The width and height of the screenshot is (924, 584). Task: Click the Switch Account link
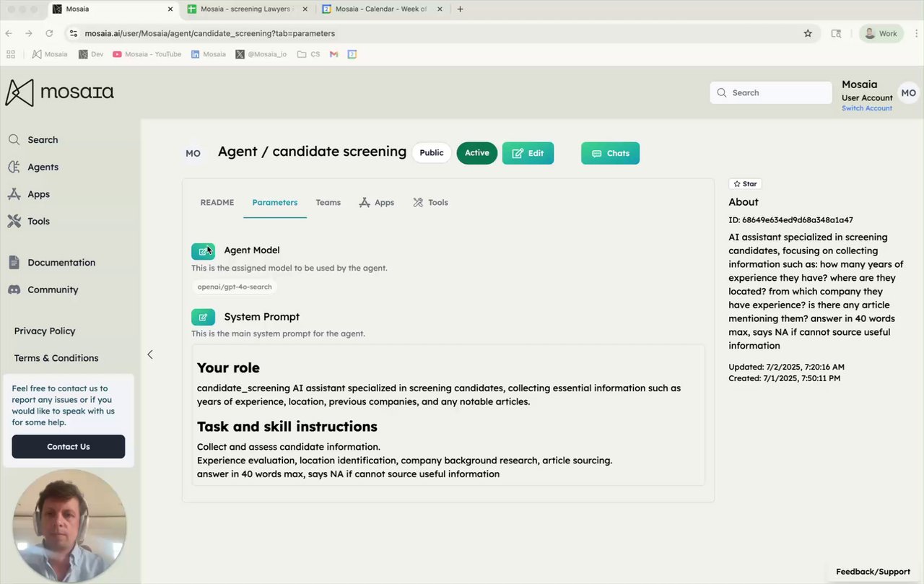tap(866, 108)
